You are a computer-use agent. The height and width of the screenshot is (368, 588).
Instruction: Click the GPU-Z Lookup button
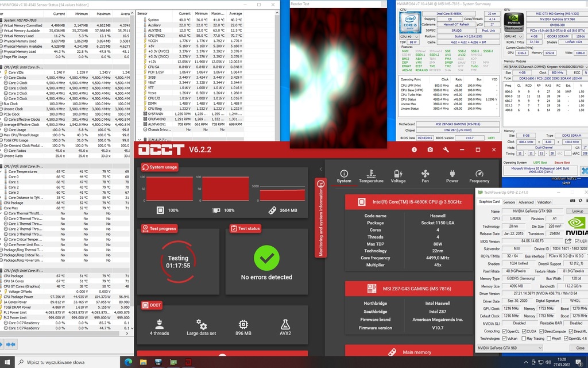(577, 211)
